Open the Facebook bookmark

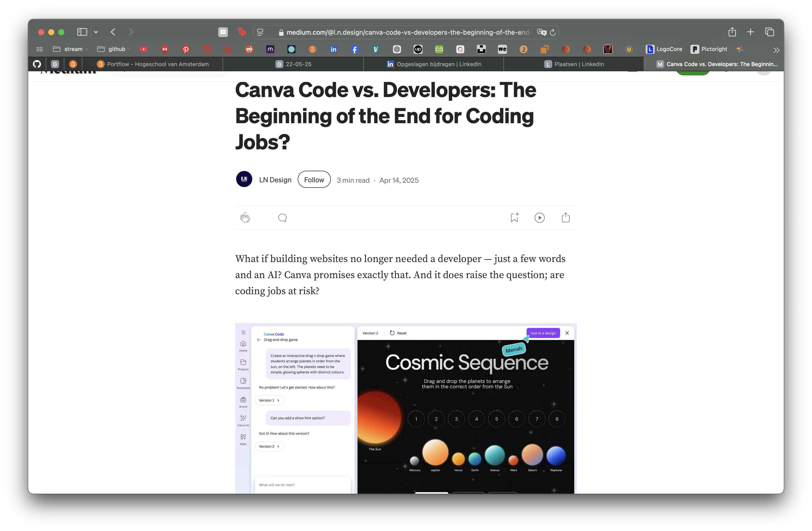tap(354, 49)
